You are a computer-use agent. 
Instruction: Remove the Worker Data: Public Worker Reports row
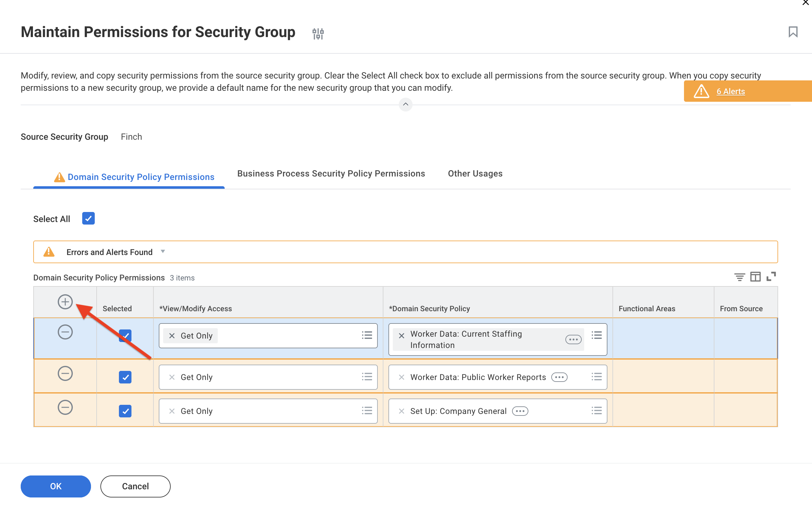pyautogui.click(x=65, y=373)
